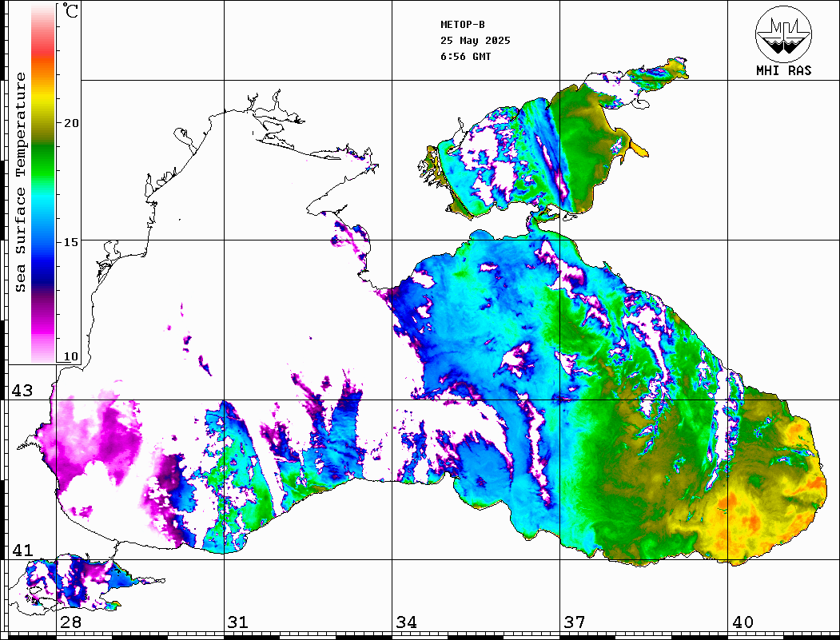
Task: Pick the magenta bottom of the temperature colorbar
Action: (43, 327)
